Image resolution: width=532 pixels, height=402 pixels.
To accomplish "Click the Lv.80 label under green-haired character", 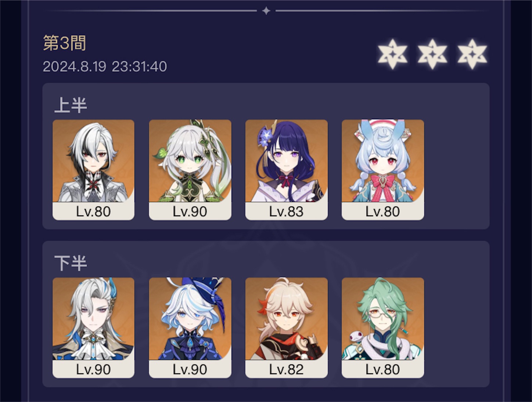I will point(382,369).
